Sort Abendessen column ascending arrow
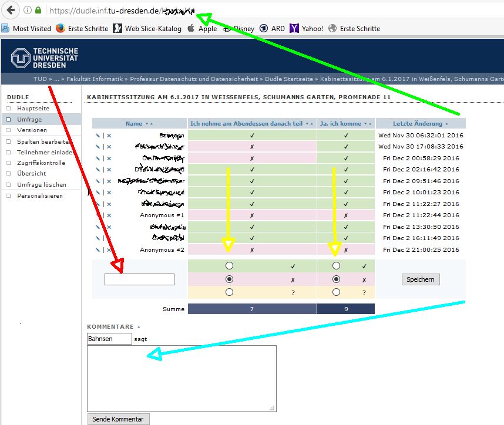This screenshot has height=425, width=504. click(311, 124)
